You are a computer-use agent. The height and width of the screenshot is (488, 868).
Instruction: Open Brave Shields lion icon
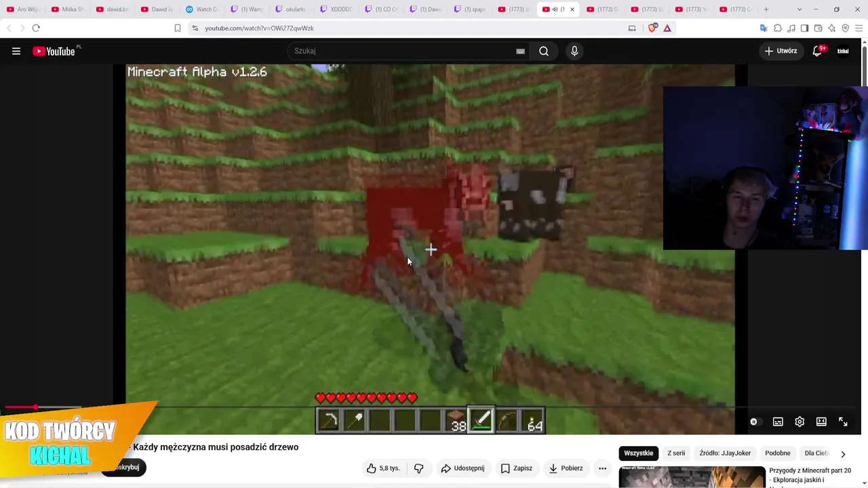653,28
